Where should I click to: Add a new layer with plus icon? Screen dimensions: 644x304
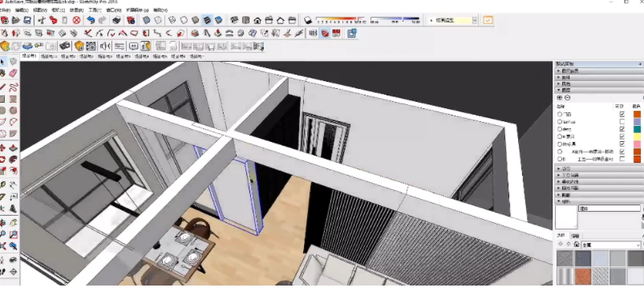tap(560, 98)
